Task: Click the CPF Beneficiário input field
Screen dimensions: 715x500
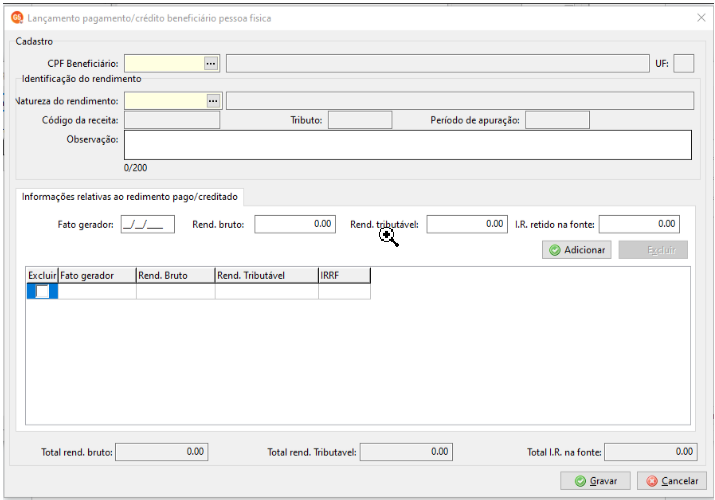Action: 164,63
